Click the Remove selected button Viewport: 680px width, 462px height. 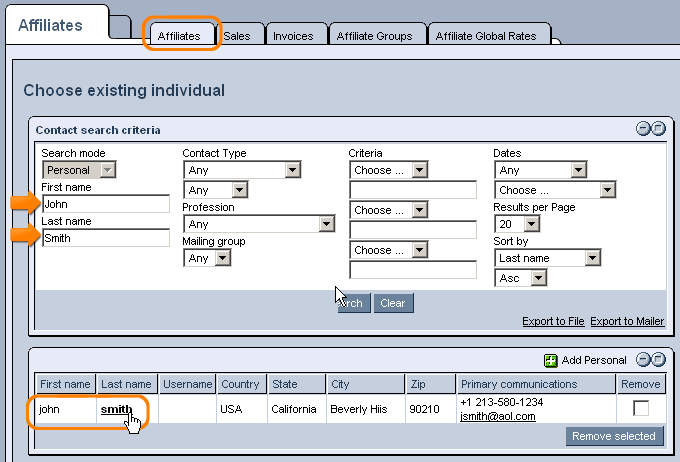pos(614,436)
